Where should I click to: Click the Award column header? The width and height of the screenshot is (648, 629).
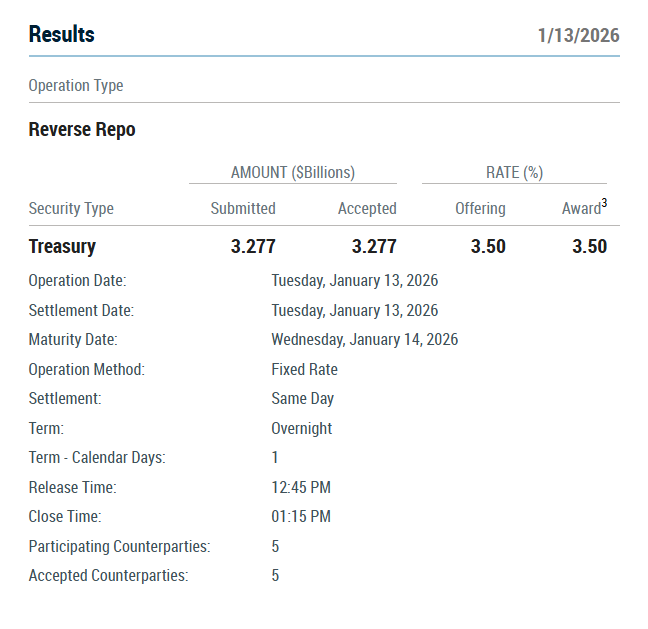pyautogui.click(x=581, y=209)
